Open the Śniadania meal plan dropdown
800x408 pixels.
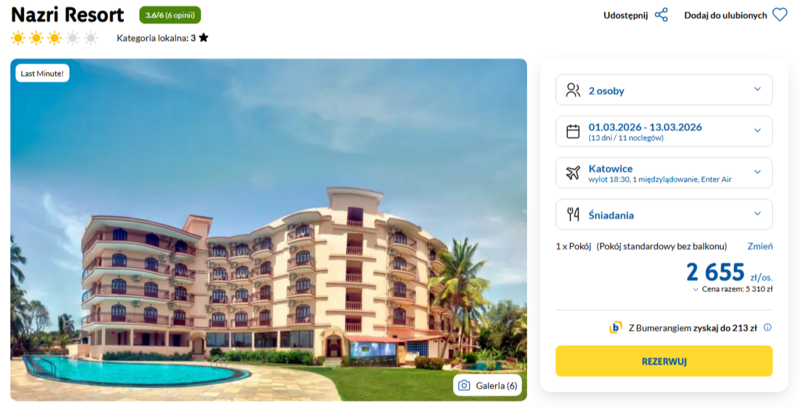[x=664, y=214]
